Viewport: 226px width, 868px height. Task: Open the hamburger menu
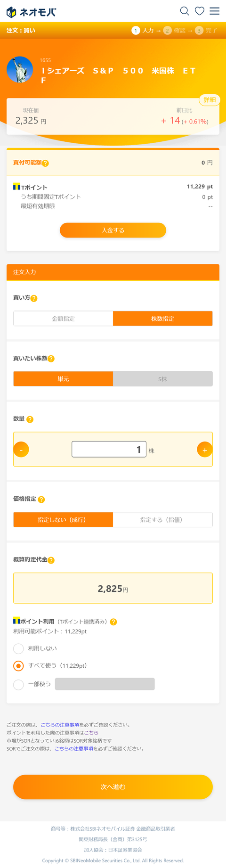tap(215, 11)
